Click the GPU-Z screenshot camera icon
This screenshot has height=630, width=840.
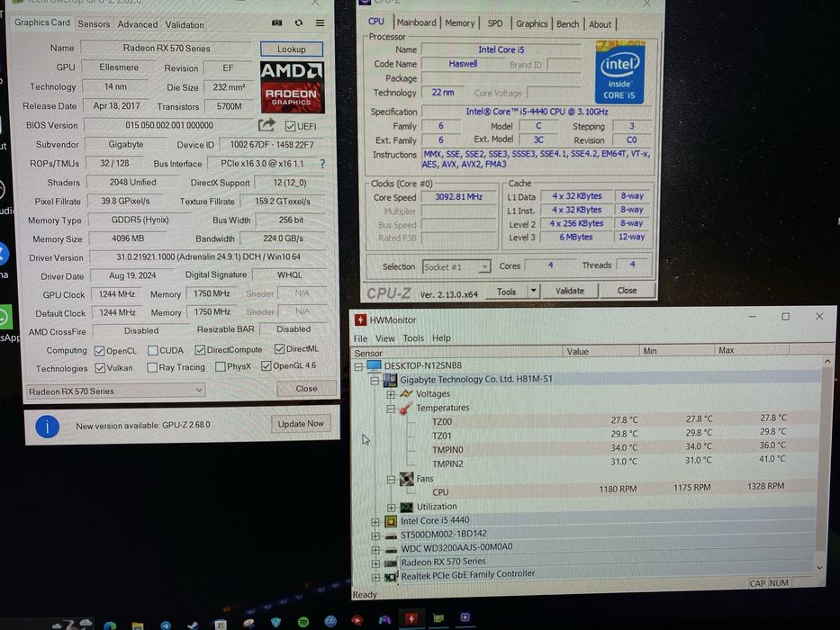[x=277, y=23]
